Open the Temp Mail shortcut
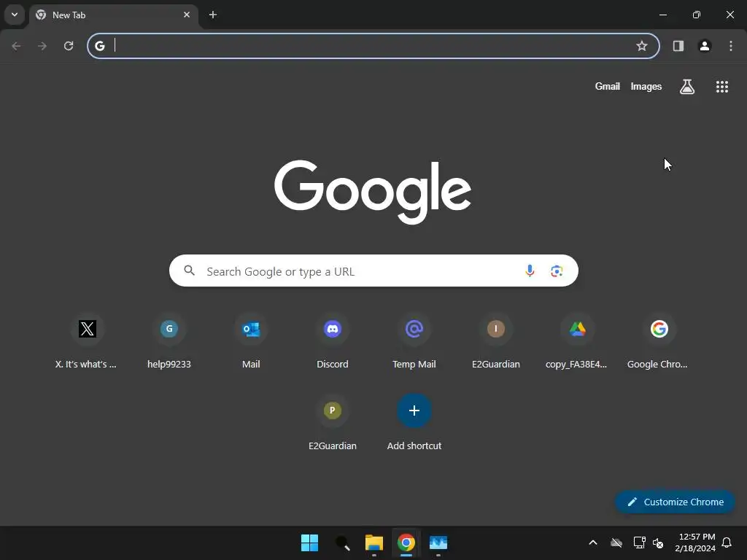Screen dimensions: 747x560 point(414,342)
